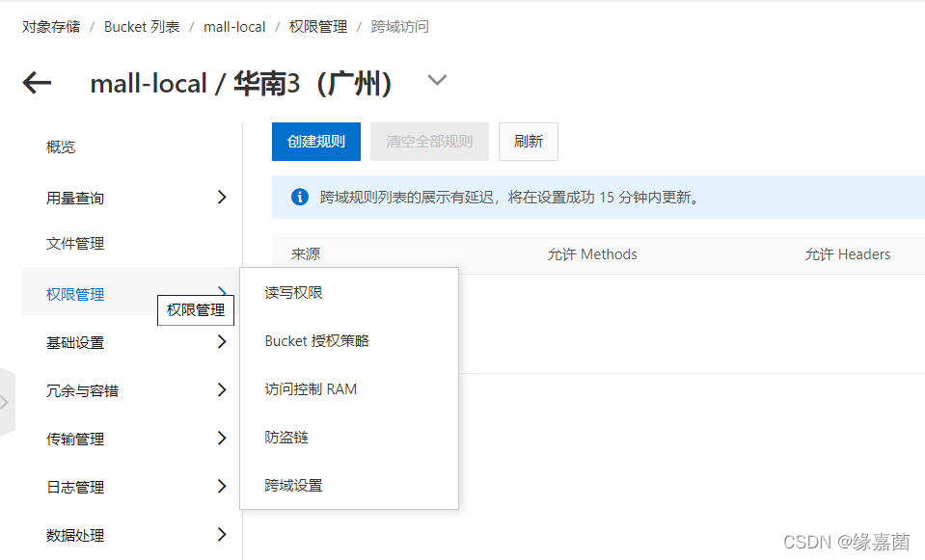Expand 用量查询 chevron in the sidebar
925x560 pixels.
click(x=222, y=198)
